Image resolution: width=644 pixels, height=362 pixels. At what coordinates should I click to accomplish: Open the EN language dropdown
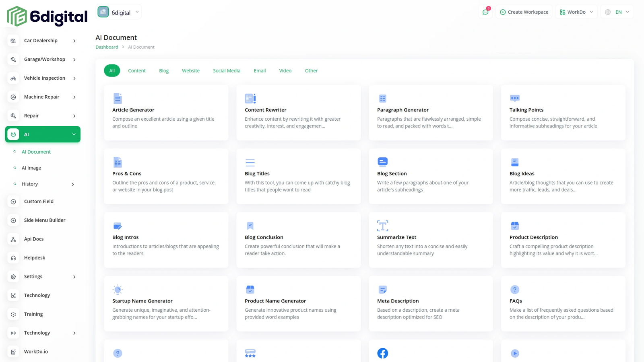point(617,12)
